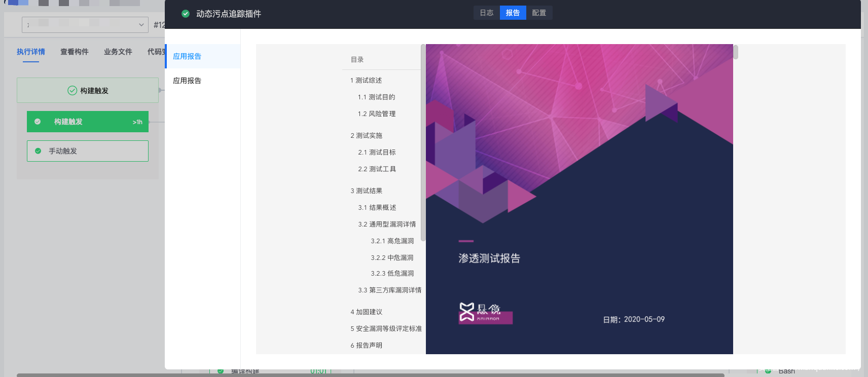Viewport: 868px width, 377px height.
Task: Jump to 1 测试综述 in contents
Action: [366, 81]
